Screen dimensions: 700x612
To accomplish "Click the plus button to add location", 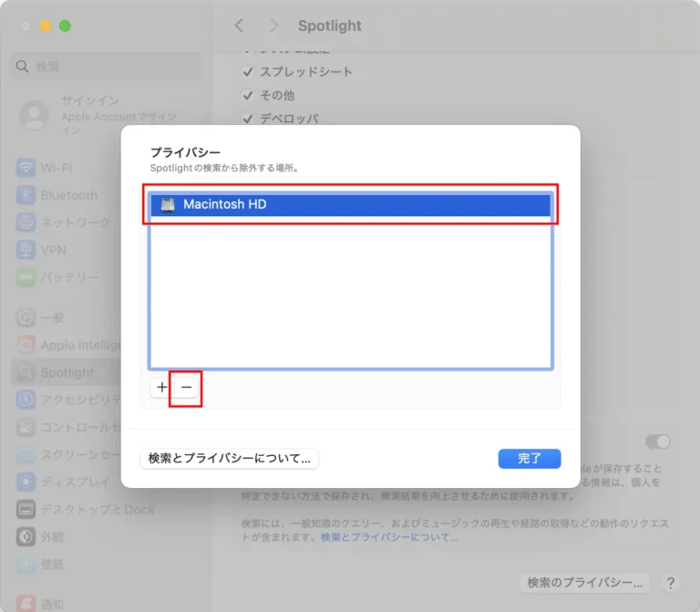I will (x=162, y=388).
